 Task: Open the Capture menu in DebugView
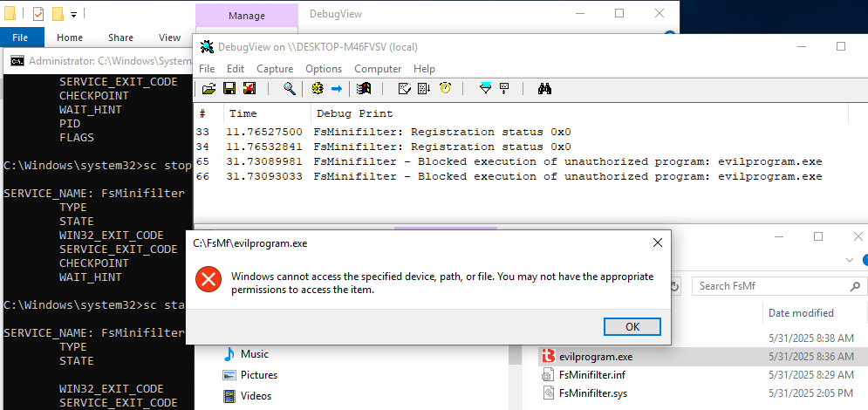(275, 69)
